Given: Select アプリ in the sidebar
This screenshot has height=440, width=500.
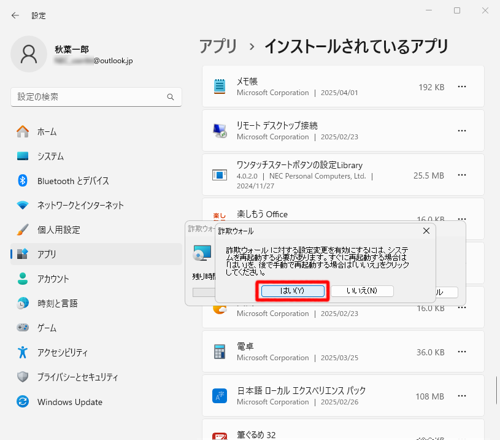Looking at the screenshot, I should coord(96,254).
